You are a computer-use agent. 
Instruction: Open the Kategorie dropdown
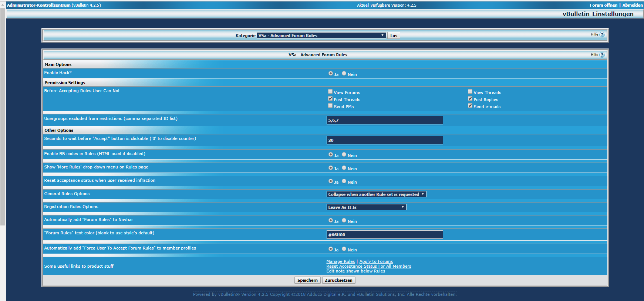[321, 36]
